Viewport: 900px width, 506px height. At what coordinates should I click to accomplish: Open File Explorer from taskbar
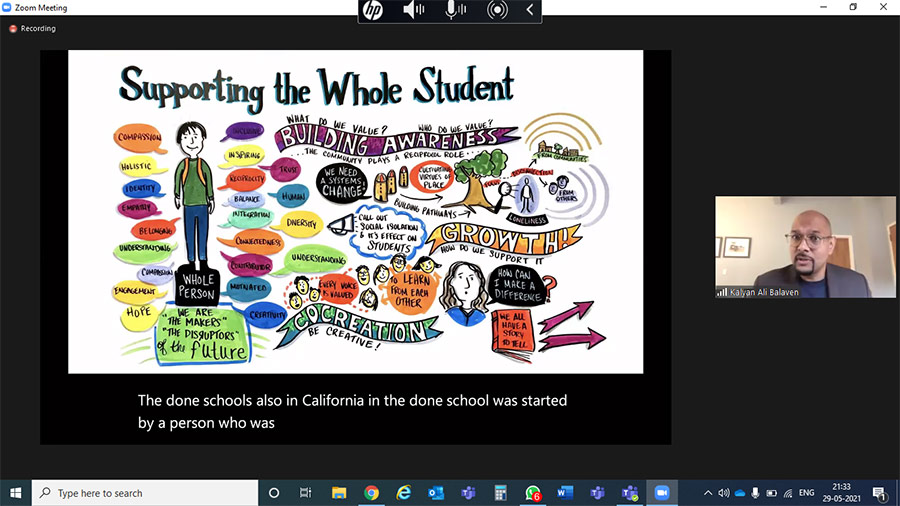(339, 493)
